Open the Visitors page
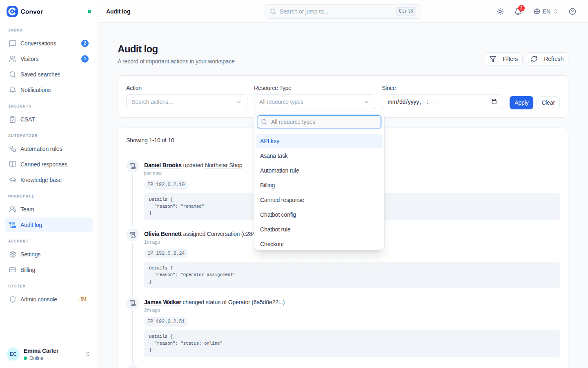This screenshot has height=368, width=588. tap(49, 59)
